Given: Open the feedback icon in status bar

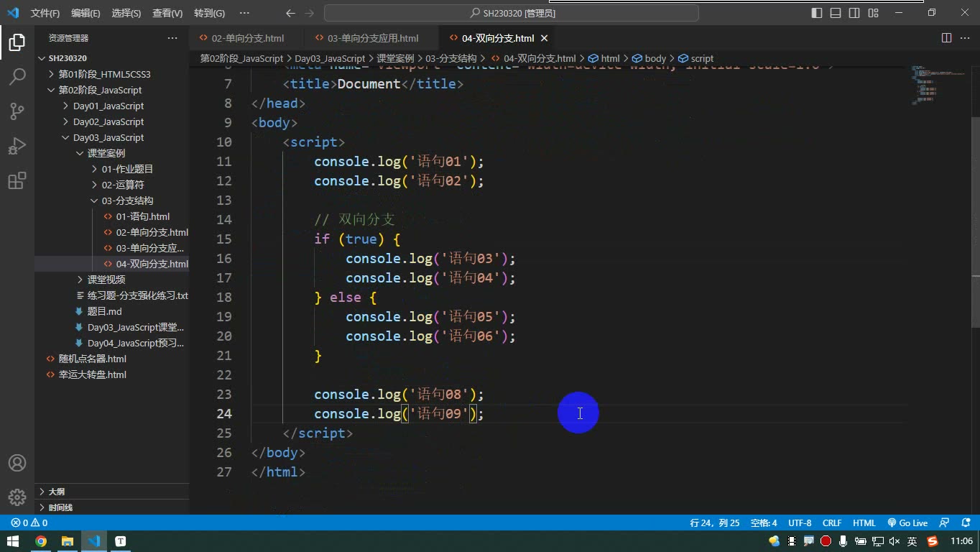Looking at the screenshot, I should tap(945, 523).
